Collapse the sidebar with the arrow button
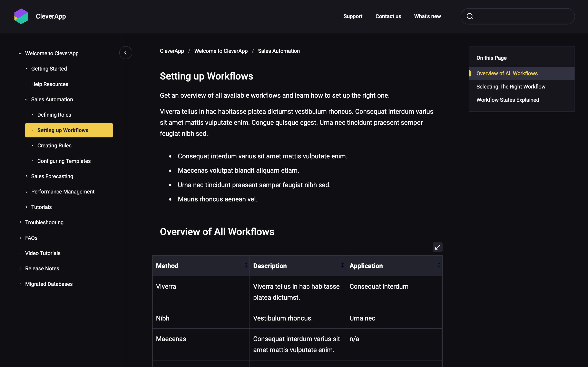 [x=126, y=52]
